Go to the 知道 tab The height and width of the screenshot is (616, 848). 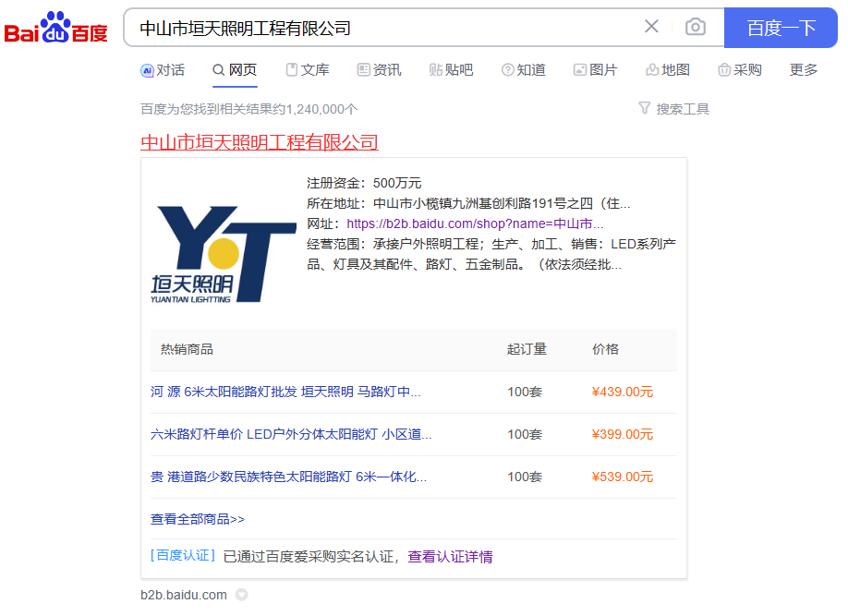click(x=523, y=70)
